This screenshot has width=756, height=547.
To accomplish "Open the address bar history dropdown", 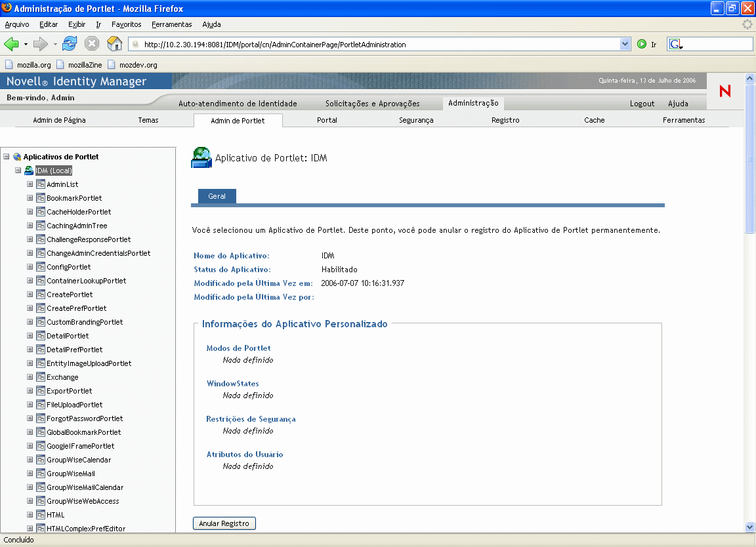I will (625, 44).
